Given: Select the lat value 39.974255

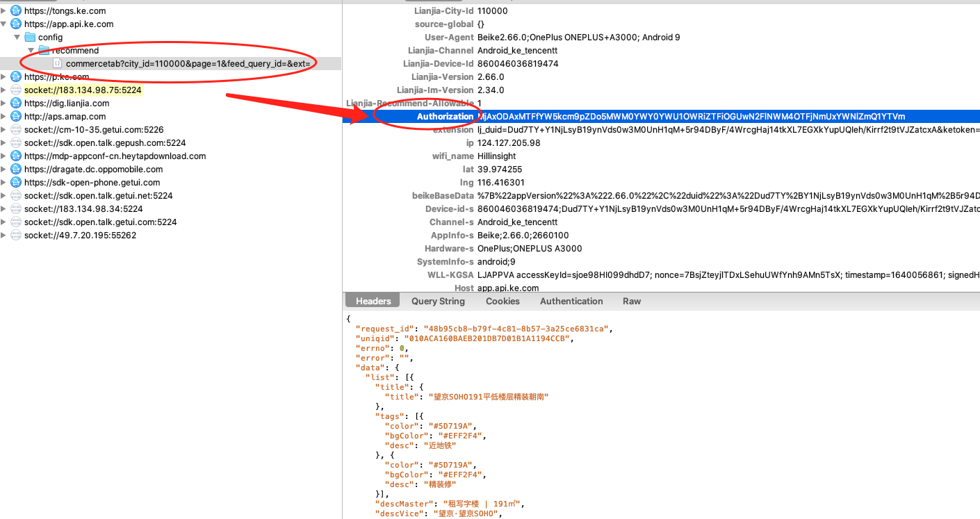Looking at the screenshot, I should [x=500, y=169].
